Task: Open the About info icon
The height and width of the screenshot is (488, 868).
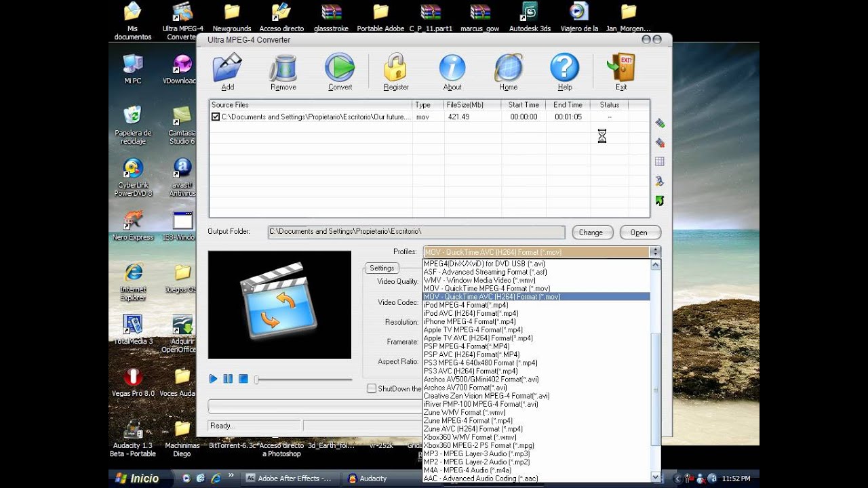Action: tap(452, 68)
